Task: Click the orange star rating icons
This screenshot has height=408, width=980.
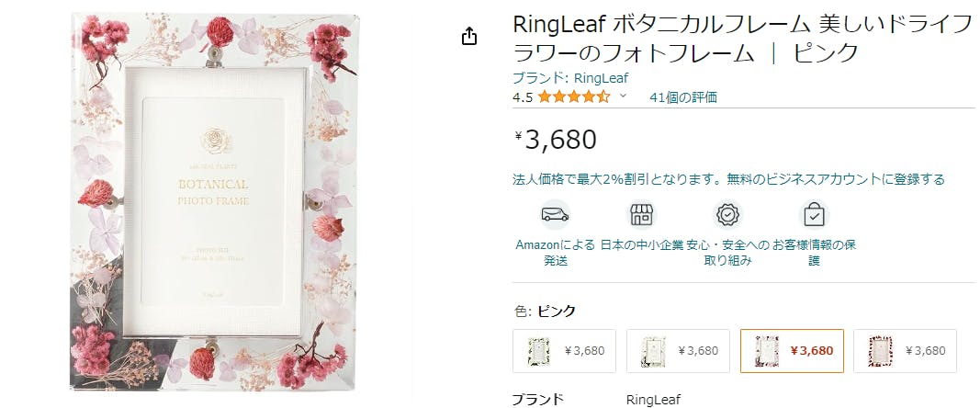Action: coord(573,96)
